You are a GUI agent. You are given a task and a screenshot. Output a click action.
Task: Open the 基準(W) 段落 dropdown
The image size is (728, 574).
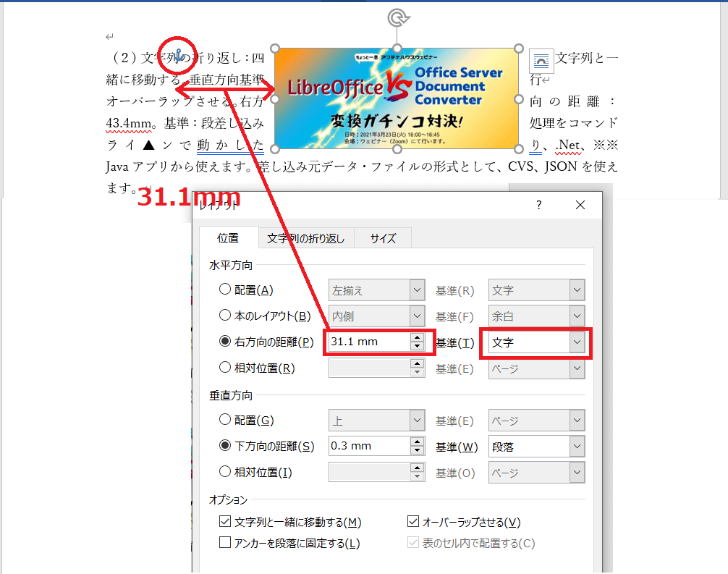point(576,447)
